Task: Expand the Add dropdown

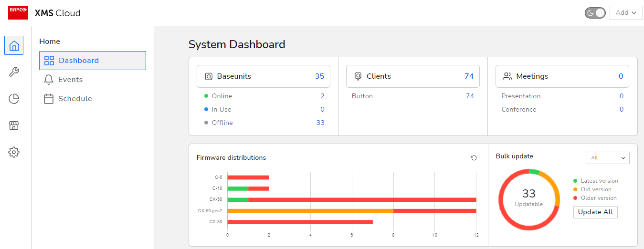Action: click(x=626, y=13)
